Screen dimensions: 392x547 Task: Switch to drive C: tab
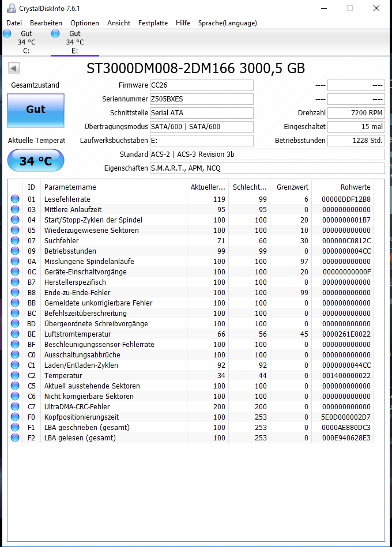26,42
